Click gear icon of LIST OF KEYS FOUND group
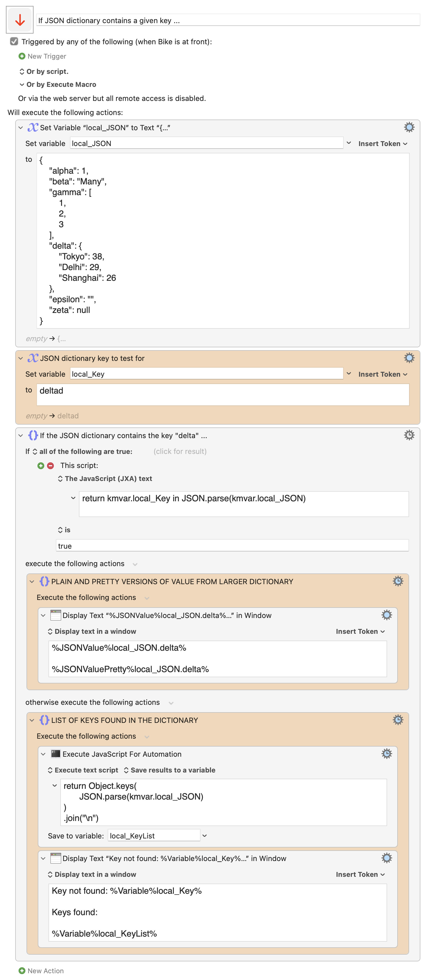Image resolution: width=426 pixels, height=980 pixels. click(398, 719)
